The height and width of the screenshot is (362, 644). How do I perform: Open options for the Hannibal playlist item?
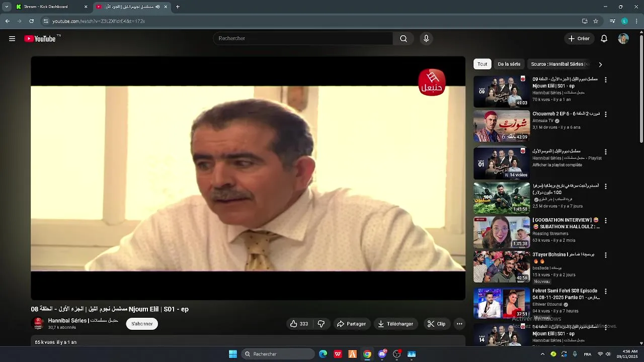click(606, 152)
